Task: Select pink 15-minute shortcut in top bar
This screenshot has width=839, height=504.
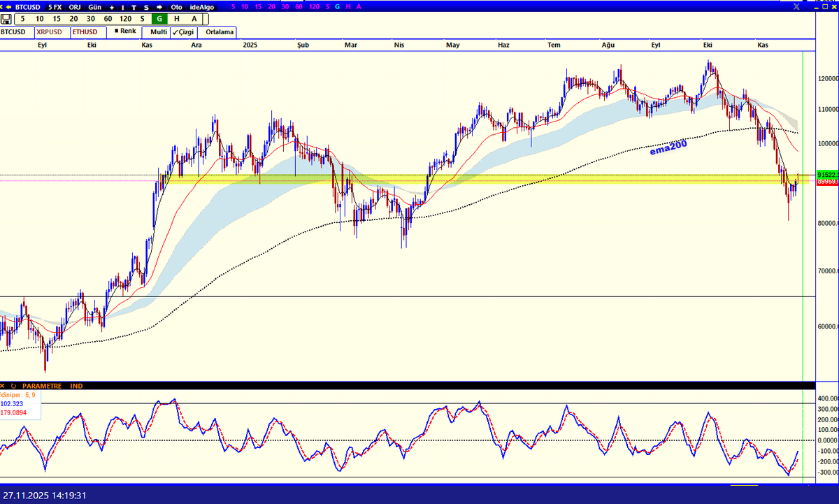Action: [258, 6]
